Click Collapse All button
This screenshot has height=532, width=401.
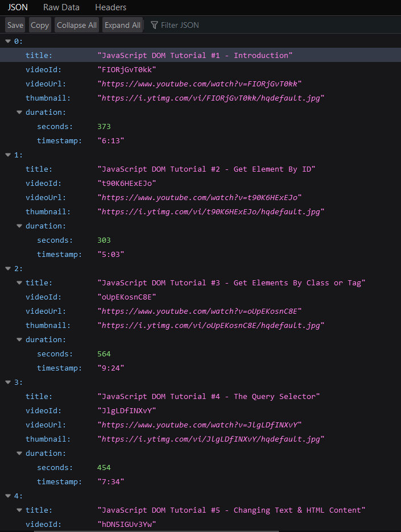77,25
